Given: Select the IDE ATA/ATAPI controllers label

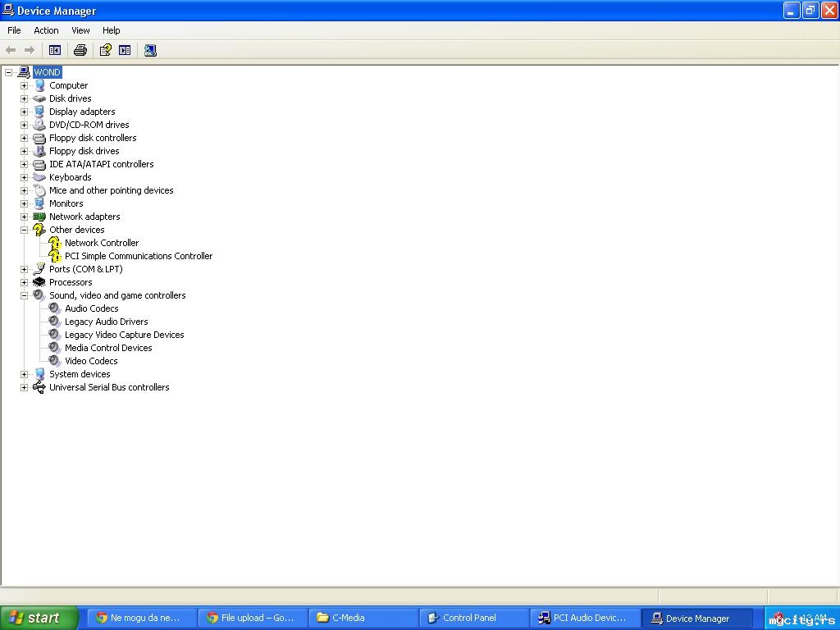Looking at the screenshot, I should [x=101, y=164].
